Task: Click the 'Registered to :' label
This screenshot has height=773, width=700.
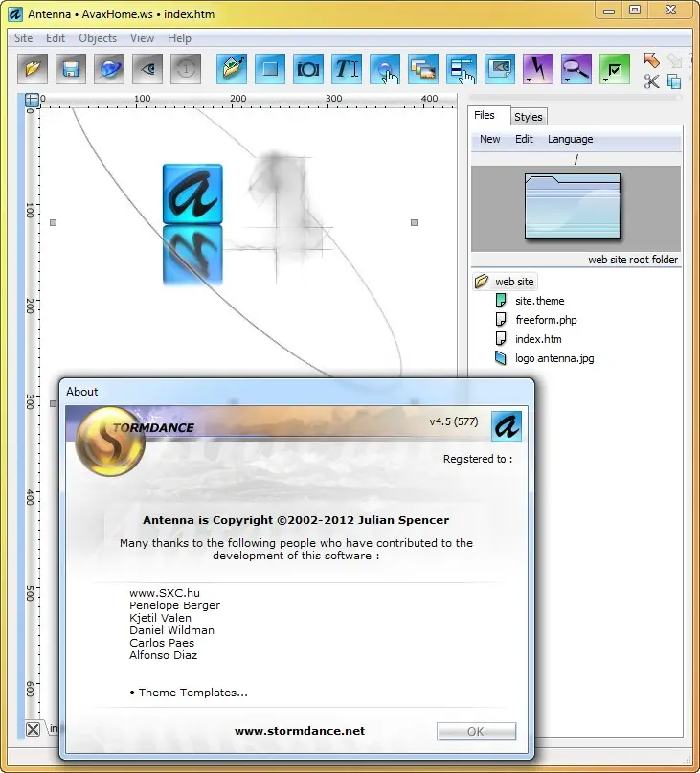Action: (478, 459)
